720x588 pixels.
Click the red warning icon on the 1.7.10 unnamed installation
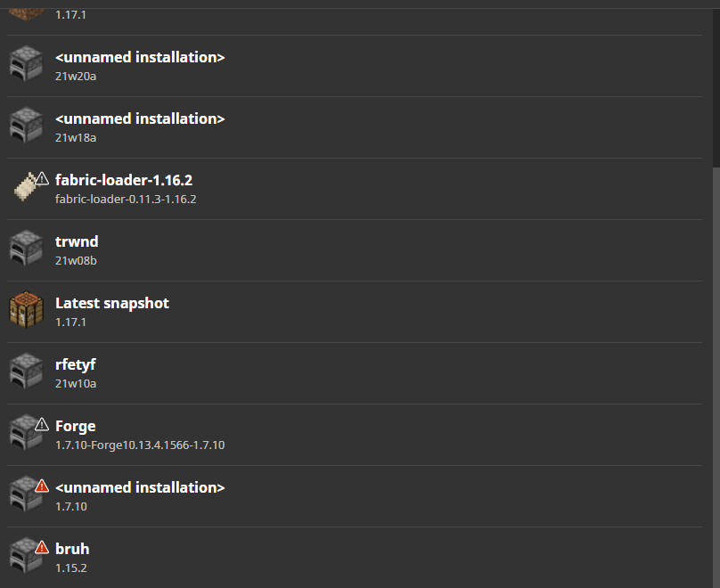[42, 486]
